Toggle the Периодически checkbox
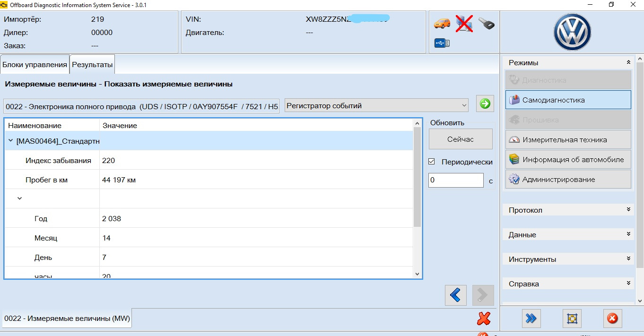This screenshot has height=336, width=644. click(x=431, y=162)
